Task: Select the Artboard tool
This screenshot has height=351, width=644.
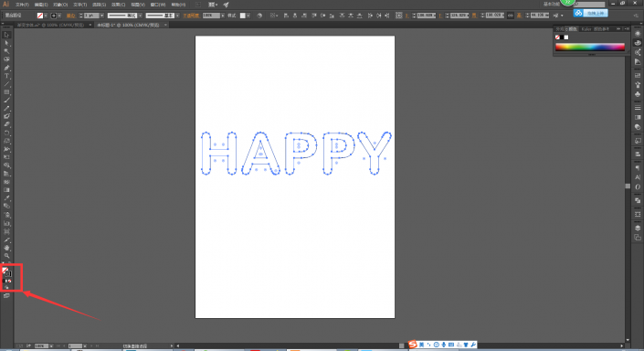Action: pyautogui.click(x=6, y=232)
